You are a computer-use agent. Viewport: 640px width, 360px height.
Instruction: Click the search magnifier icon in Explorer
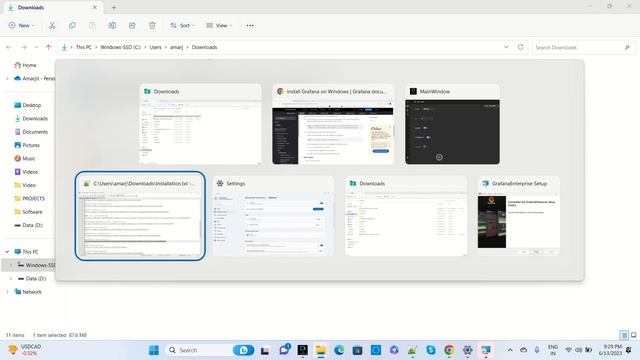(x=627, y=47)
